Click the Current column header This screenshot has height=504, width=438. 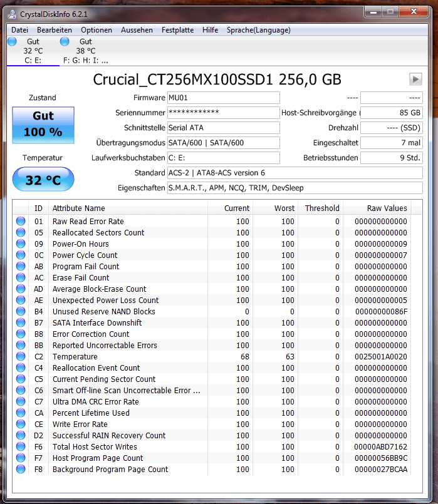point(230,208)
